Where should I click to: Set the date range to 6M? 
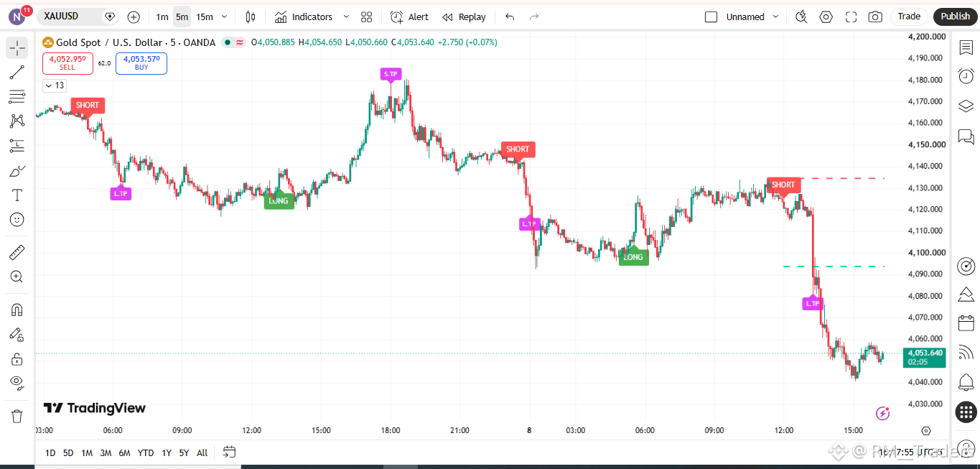[124, 452]
